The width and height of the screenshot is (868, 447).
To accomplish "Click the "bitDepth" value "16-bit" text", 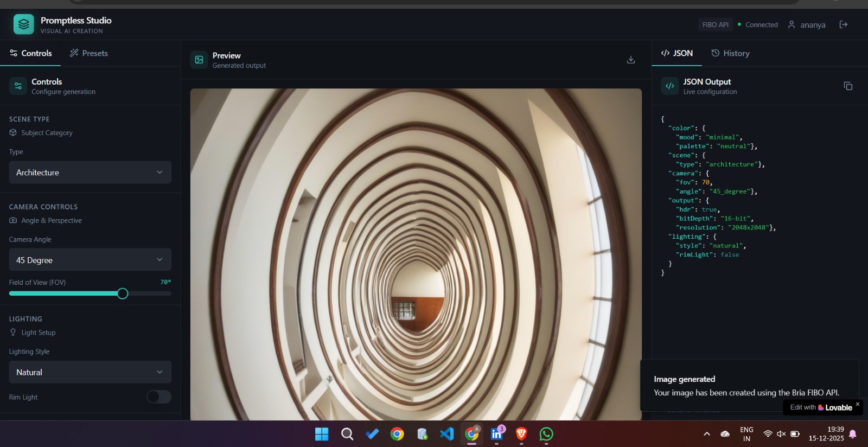I will coord(737,219).
